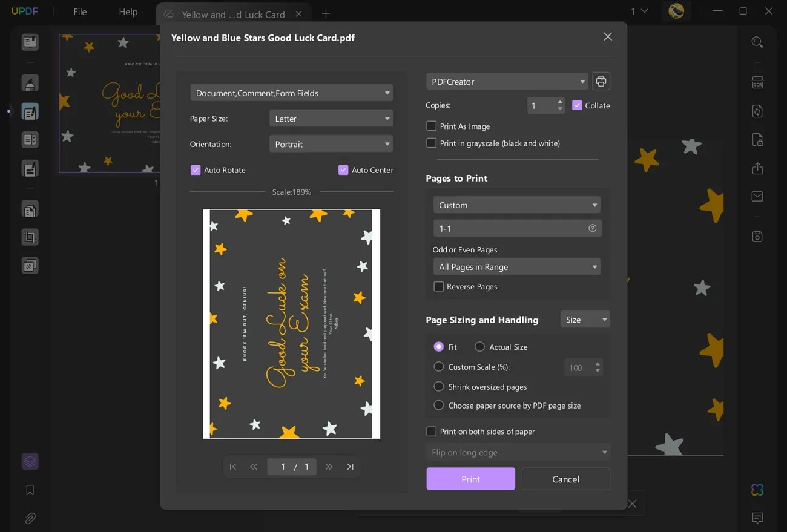The image size is (787, 532).
Task: Toggle the Collate checkbox
Action: (577, 105)
